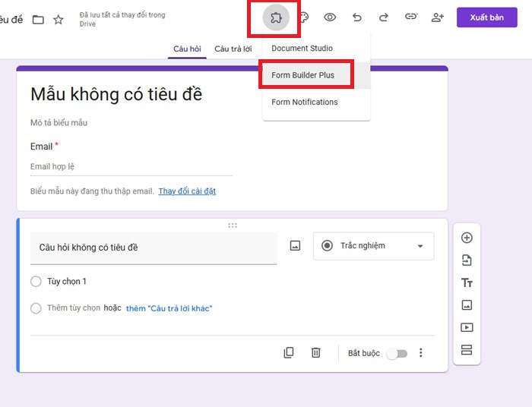
Task: Click the Xuất bản publish button
Action: pos(486,17)
